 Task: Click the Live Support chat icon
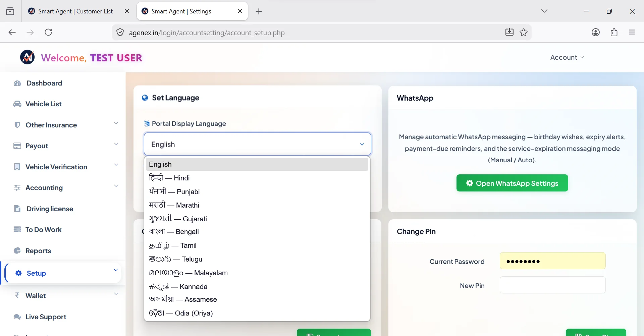pyautogui.click(x=17, y=317)
